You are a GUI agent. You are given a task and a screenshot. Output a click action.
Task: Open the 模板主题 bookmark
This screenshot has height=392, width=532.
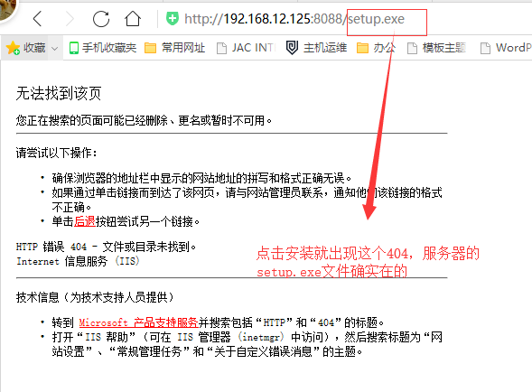(436, 48)
